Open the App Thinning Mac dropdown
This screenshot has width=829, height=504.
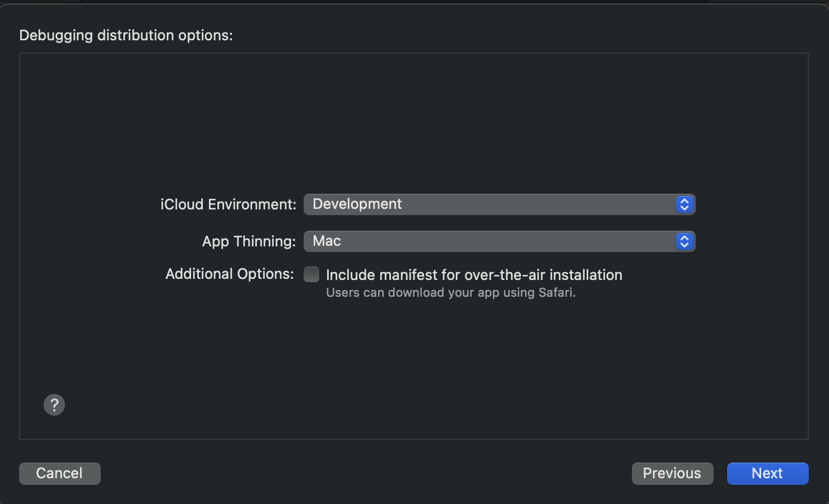(499, 241)
